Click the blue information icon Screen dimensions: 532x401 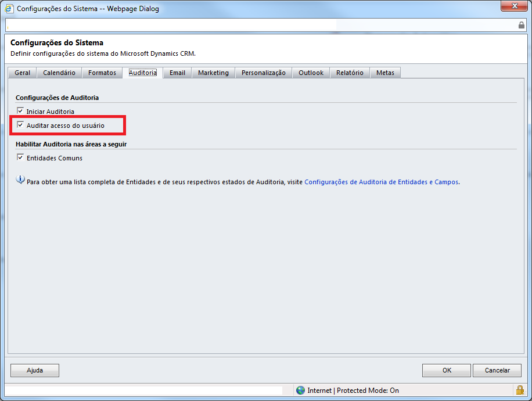20,180
